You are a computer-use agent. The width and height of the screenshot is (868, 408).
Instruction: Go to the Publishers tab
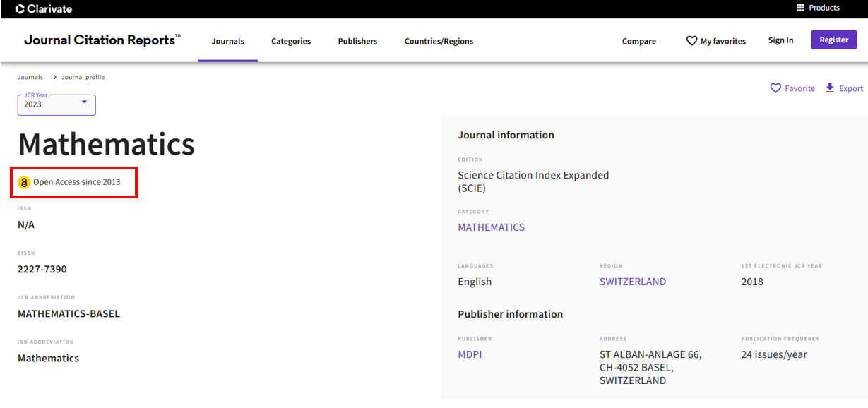point(357,41)
